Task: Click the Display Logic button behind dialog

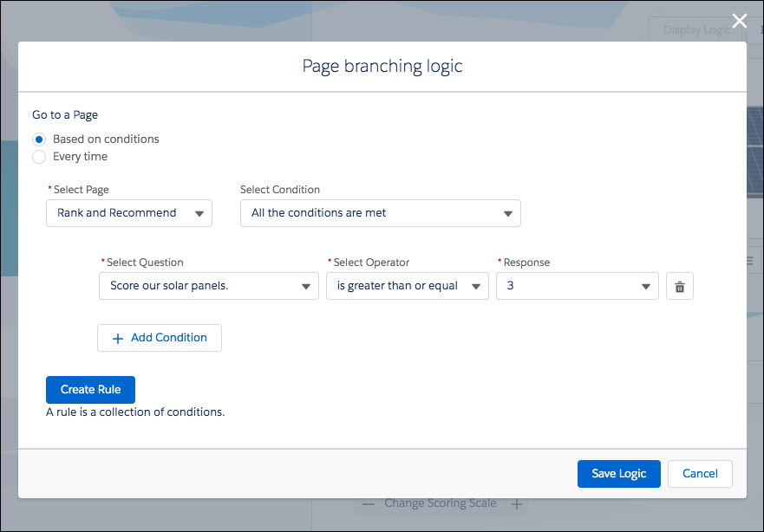Action: pos(696,30)
